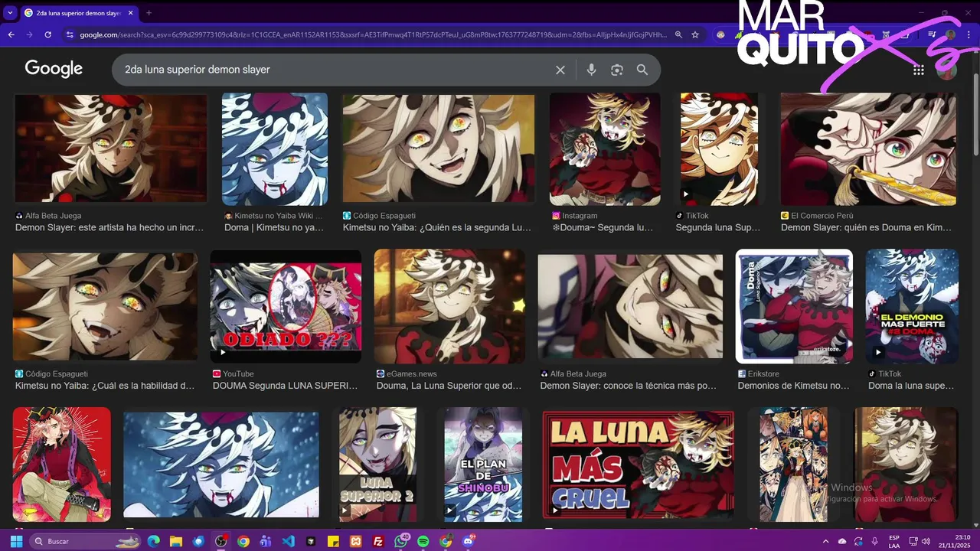
Task: Open 'Douma, La Luna Superior que od...' link
Action: pos(449,386)
